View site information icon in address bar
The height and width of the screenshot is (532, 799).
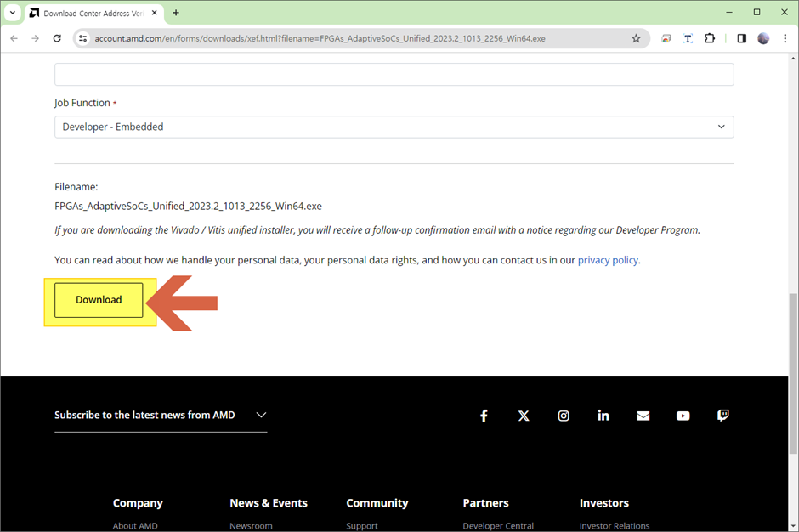click(x=83, y=38)
